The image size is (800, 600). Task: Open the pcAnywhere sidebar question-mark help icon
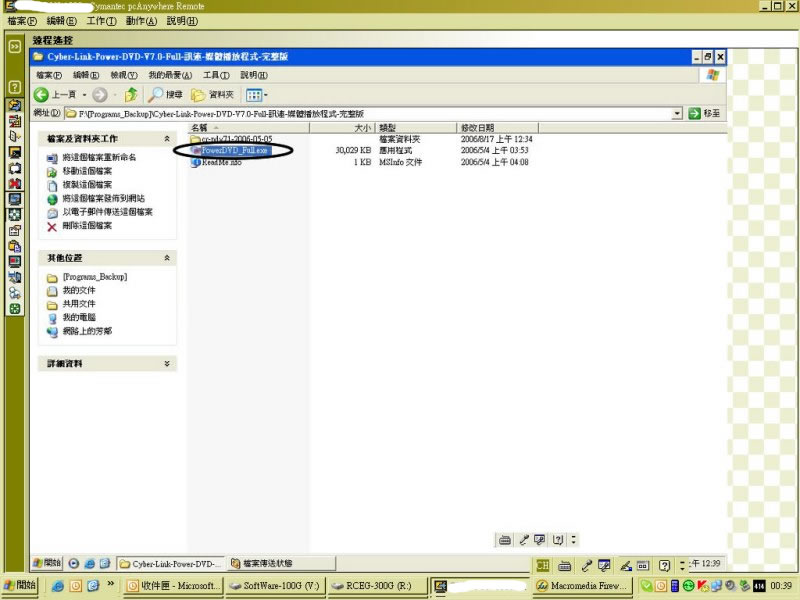(15, 87)
